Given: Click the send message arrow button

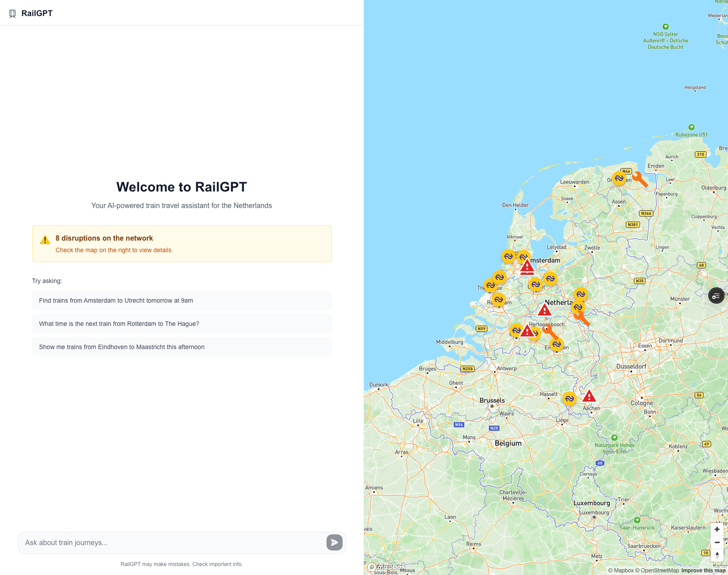Looking at the screenshot, I should (x=334, y=542).
